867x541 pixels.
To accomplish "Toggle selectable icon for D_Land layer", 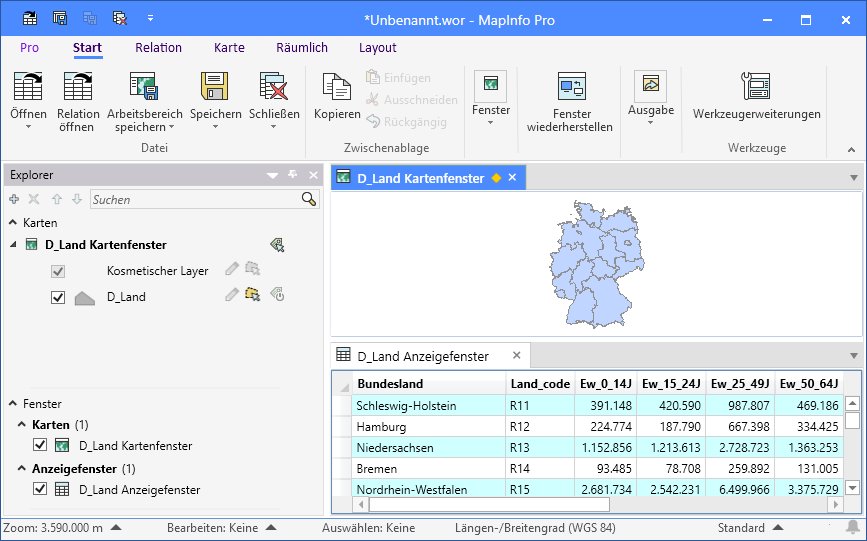I will 253,294.
